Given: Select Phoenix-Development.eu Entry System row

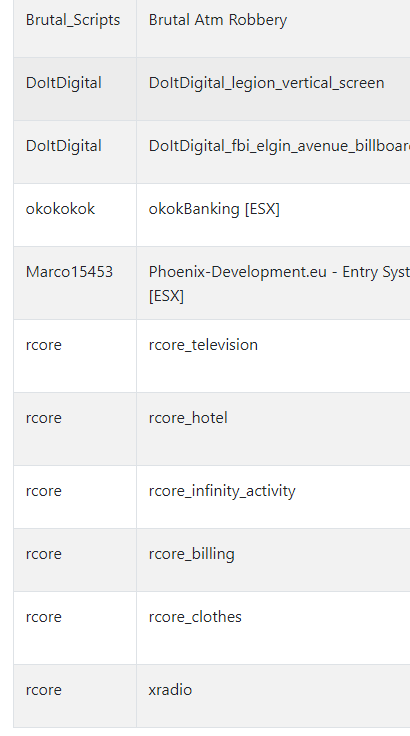Looking at the screenshot, I should tap(211, 283).
